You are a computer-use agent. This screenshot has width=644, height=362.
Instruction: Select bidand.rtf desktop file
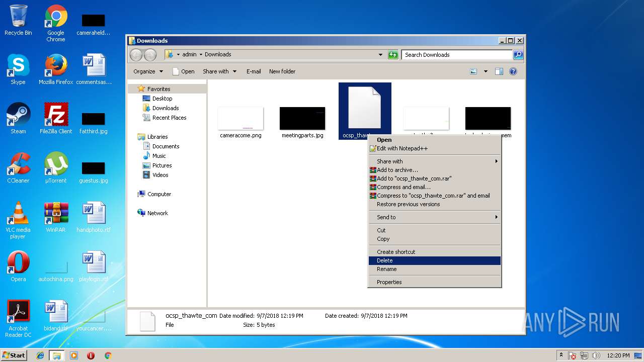[56, 316]
